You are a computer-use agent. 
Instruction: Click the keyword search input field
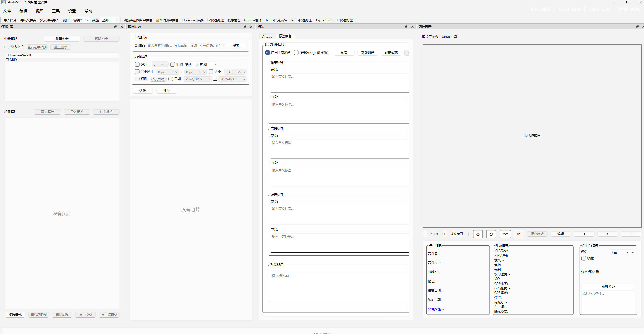(184, 46)
